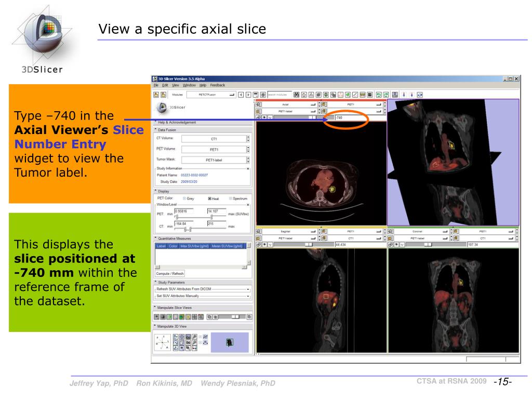Click the diagonal line measurement toolbar icon
The width and height of the screenshot is (532, 399).
(x=355, y=95)
